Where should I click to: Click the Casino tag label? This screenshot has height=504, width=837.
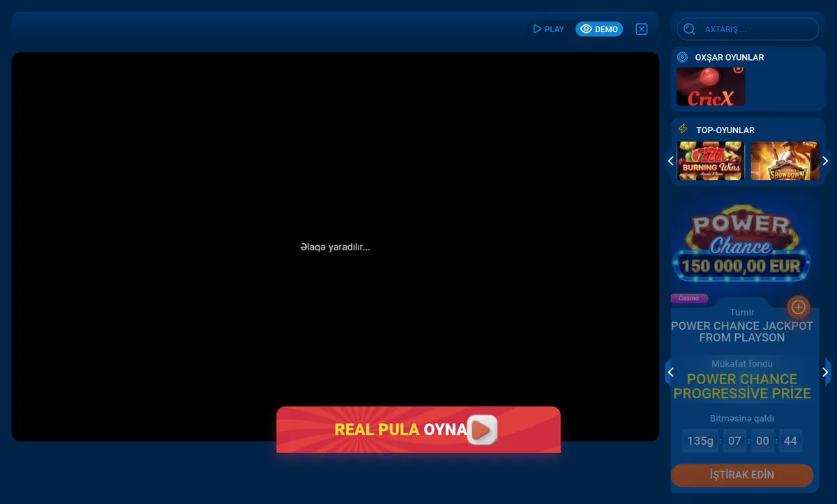[x=689, y=298]
